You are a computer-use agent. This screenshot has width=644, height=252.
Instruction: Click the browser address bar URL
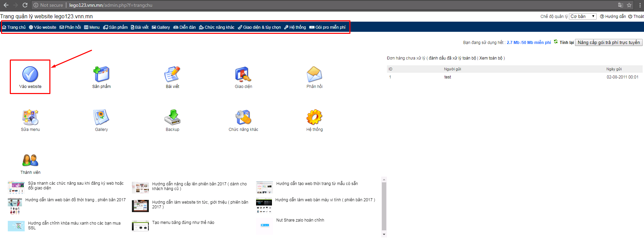(x=111, y=5)
